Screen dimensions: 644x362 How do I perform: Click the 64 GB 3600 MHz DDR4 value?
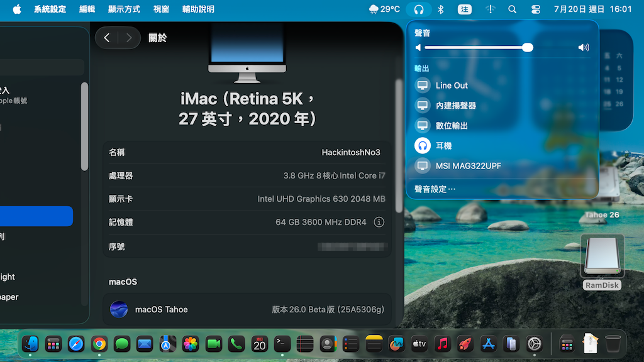pyautogui.click(x=321, y=222)
